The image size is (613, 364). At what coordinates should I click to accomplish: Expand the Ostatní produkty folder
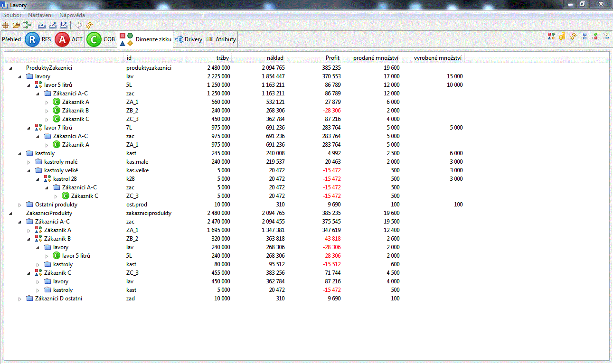19,205
